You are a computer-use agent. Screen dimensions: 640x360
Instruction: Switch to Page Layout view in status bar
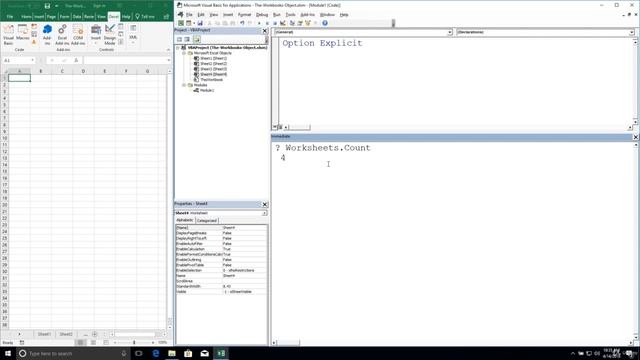coord(93,342)
